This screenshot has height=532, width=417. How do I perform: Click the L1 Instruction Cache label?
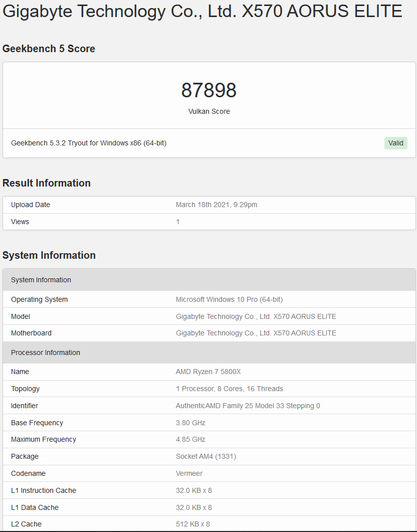coord(44,490)
